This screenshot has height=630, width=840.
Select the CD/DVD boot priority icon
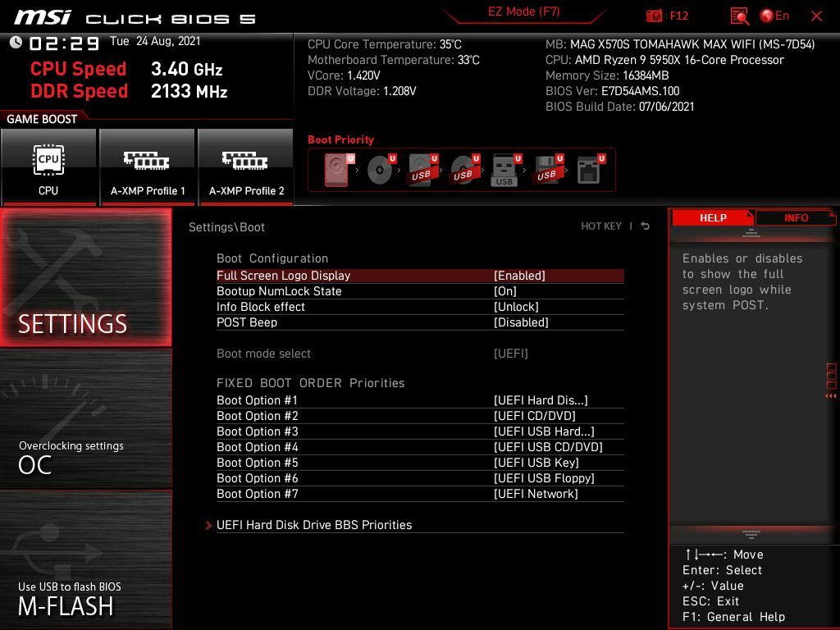381,170
